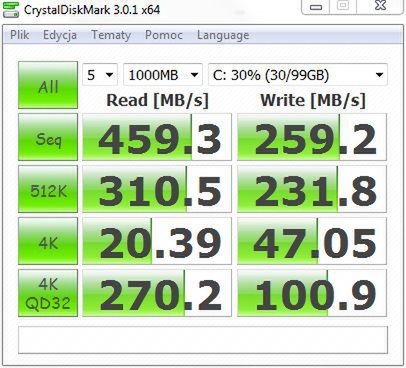Click the 512K write value 231.8

(312, 189)
